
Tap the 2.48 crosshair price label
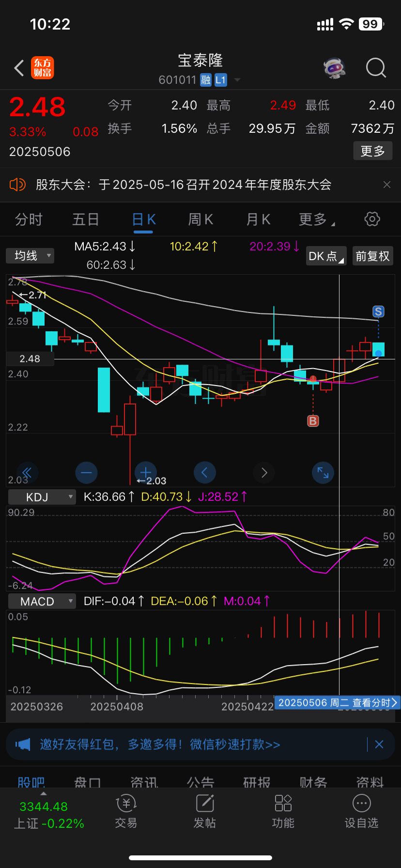tap(30, 359)
